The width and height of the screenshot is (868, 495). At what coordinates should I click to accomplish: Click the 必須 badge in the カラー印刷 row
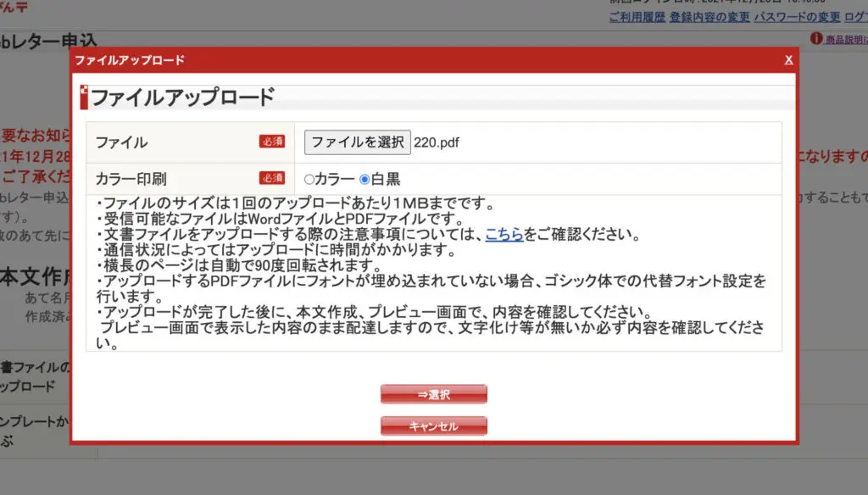pyautogui.click(x=272, y=178)
